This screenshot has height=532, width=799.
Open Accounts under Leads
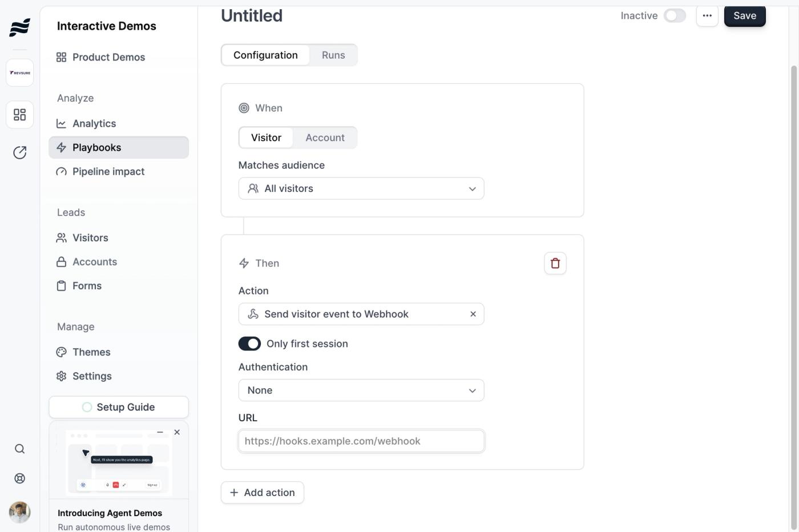pos(119,261)
